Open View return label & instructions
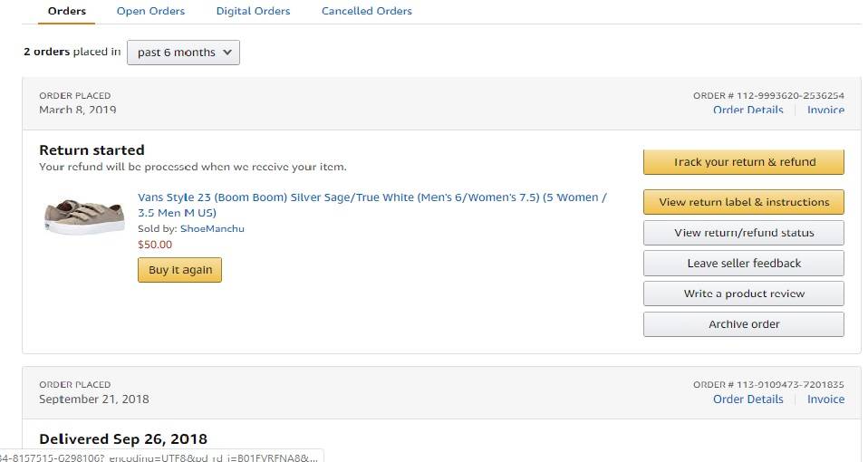The width and height of the screenshot is (868, 462). [x=744, y=202]
